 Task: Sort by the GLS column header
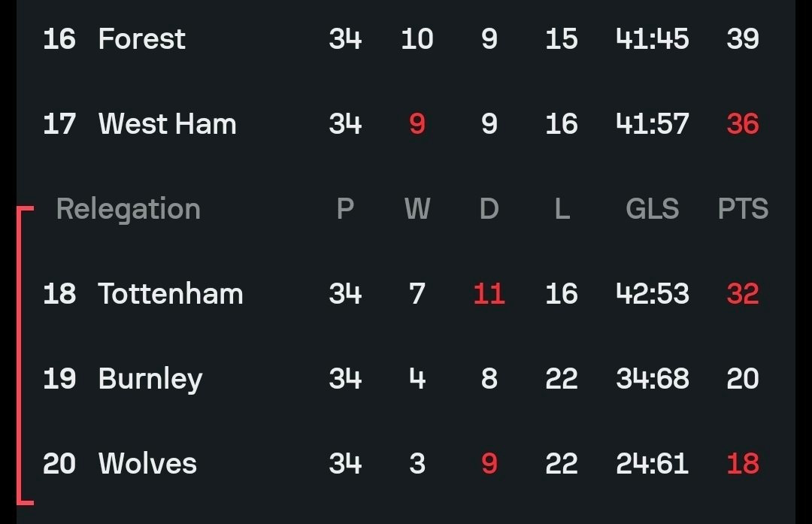click(652, 209)
